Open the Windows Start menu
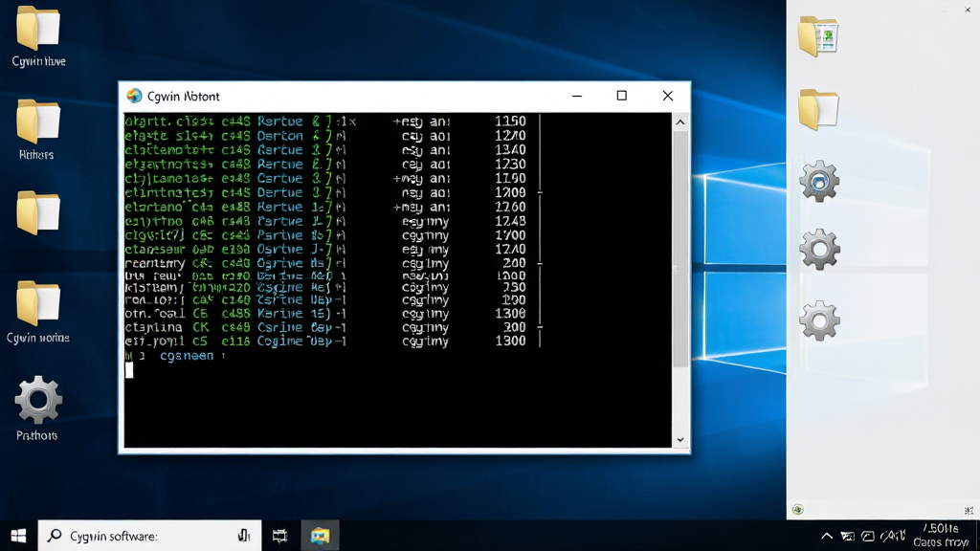Viewport: 980px width, 551px height. coord(18,536)
